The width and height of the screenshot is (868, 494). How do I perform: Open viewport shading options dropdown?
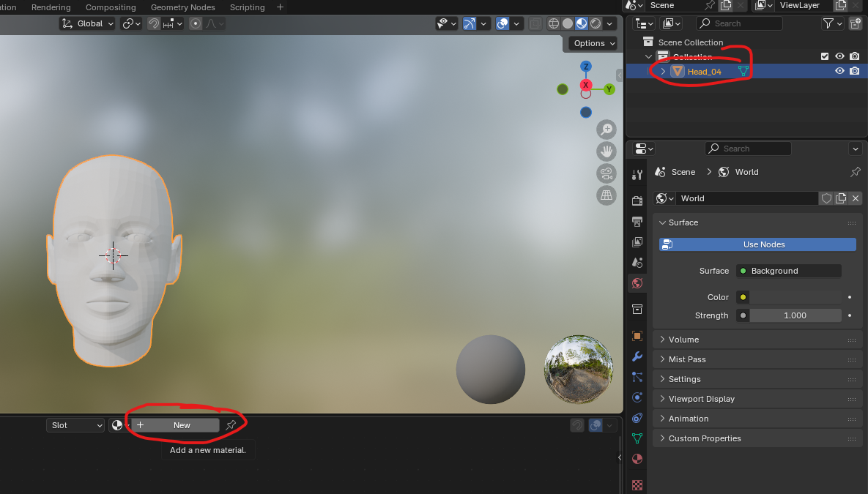(x=609, y=24)
